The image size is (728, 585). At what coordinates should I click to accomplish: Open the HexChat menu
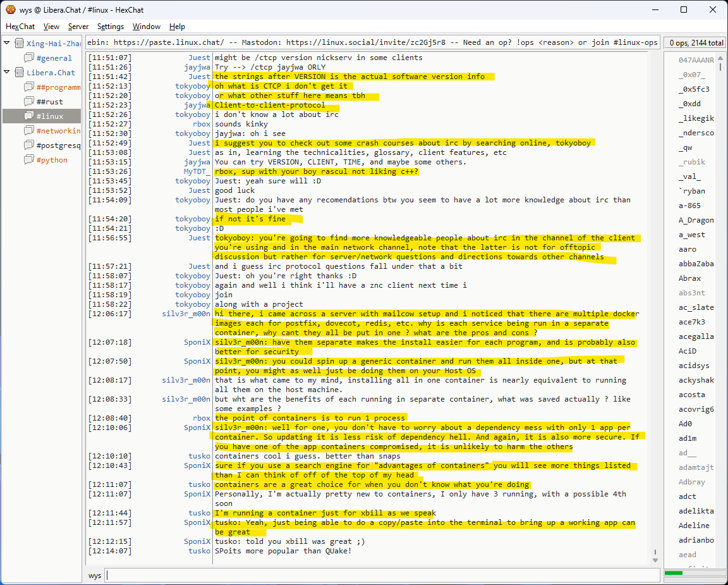(20, 27)
